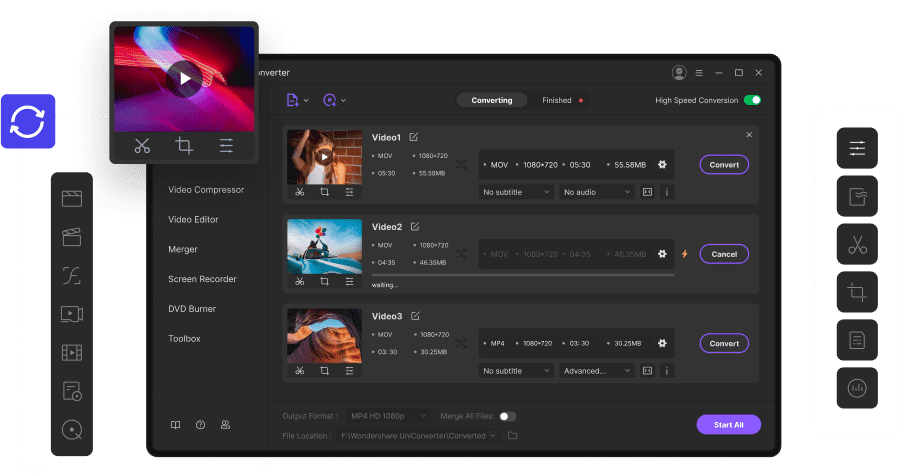The width and height of the screenshot is (902, 473).
Task: Click the crop icon under Video2 thumbnail
Action: click(324, 281)
